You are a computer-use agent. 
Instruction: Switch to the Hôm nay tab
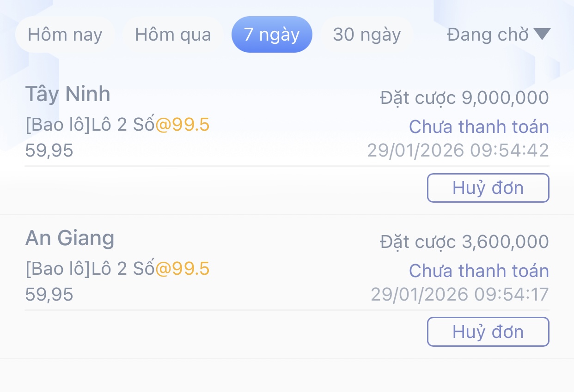[x=65, y=35]
